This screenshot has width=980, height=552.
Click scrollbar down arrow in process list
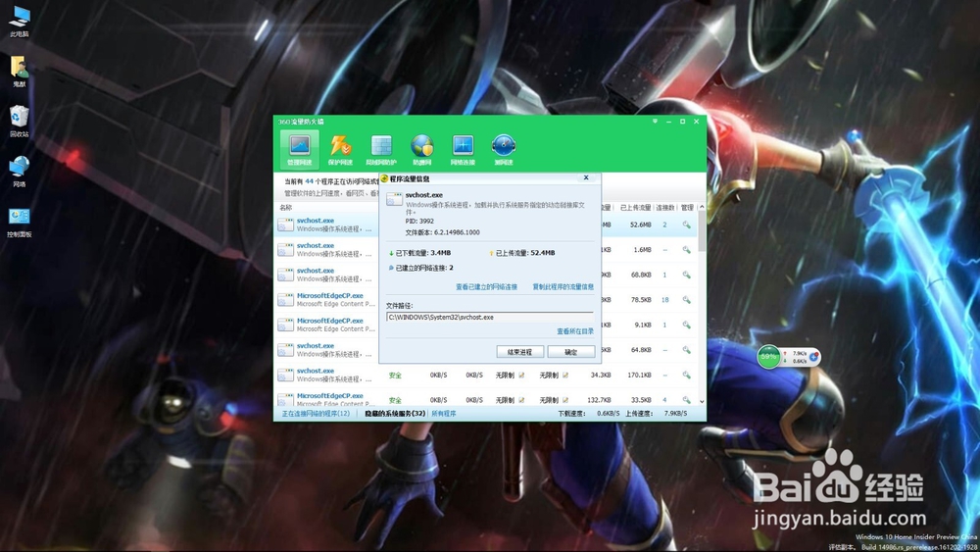click(702, 401)
